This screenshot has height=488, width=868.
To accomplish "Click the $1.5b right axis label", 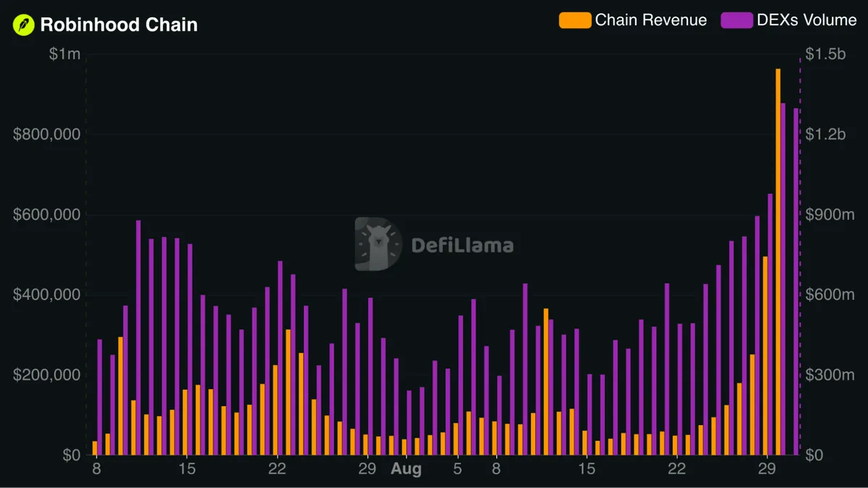I will 825,54.
